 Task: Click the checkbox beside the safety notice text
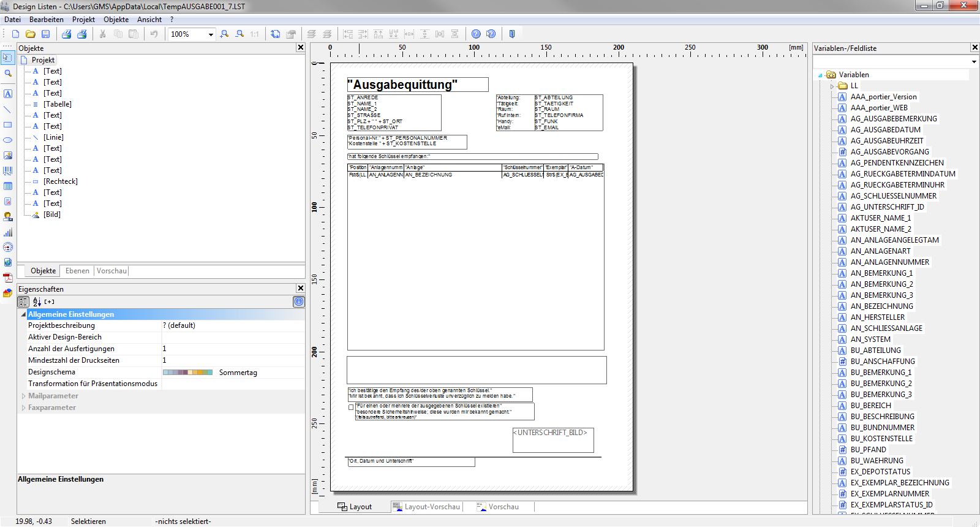(x=351, y=407)
